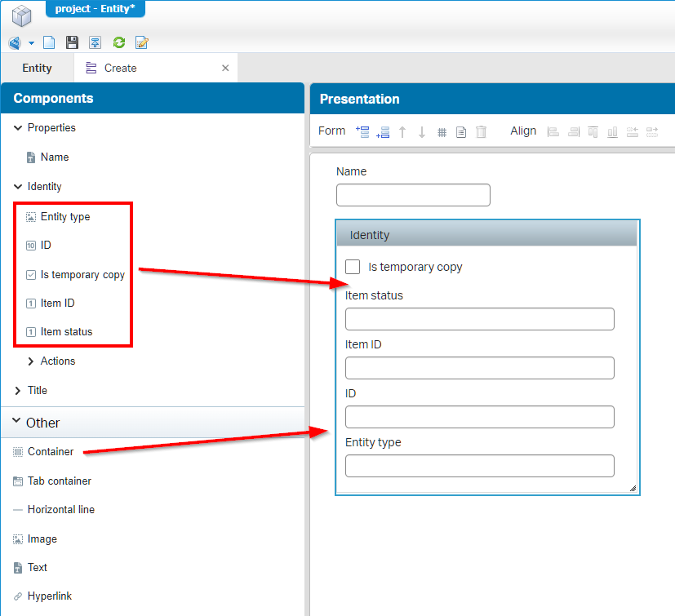This screenshot has width=675, height=616.
Task: Click the New document icon
Action: pos(49,42)
